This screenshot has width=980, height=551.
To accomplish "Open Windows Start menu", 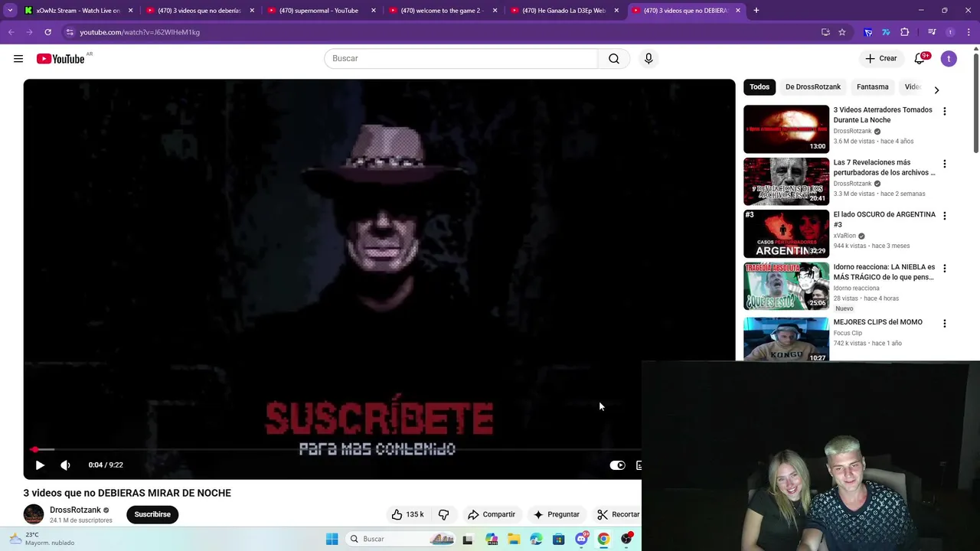I will pos(332,540).
